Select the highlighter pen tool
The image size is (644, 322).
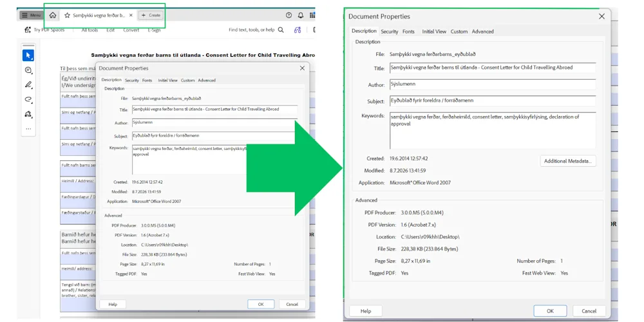[x=28, y=85]
